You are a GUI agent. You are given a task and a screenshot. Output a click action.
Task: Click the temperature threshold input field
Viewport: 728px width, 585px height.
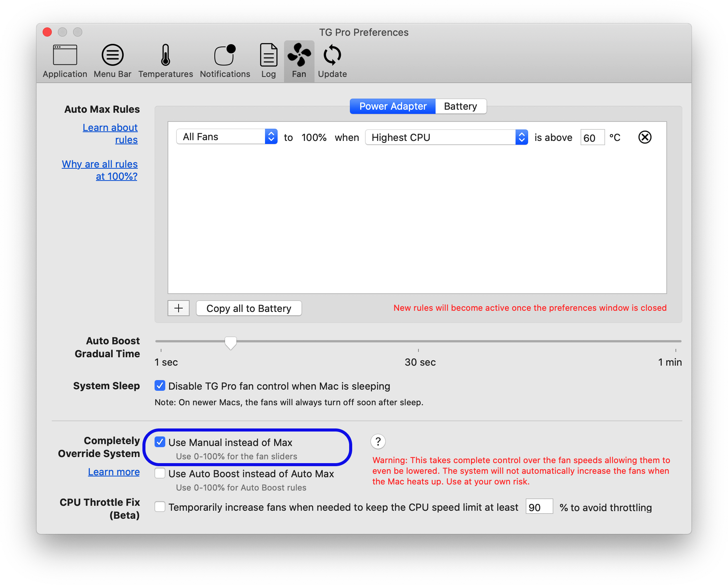coord(592,137)
